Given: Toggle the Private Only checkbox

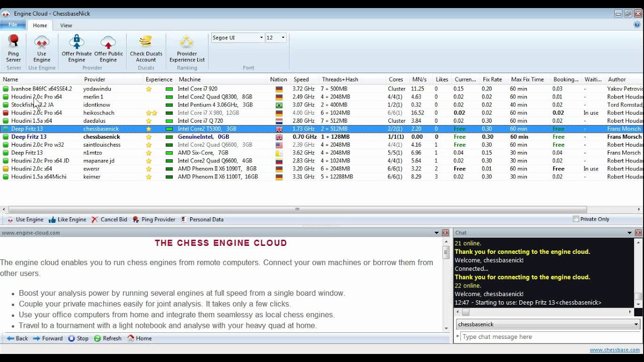Looking at the screenshot, I should (x=576, y=219).
